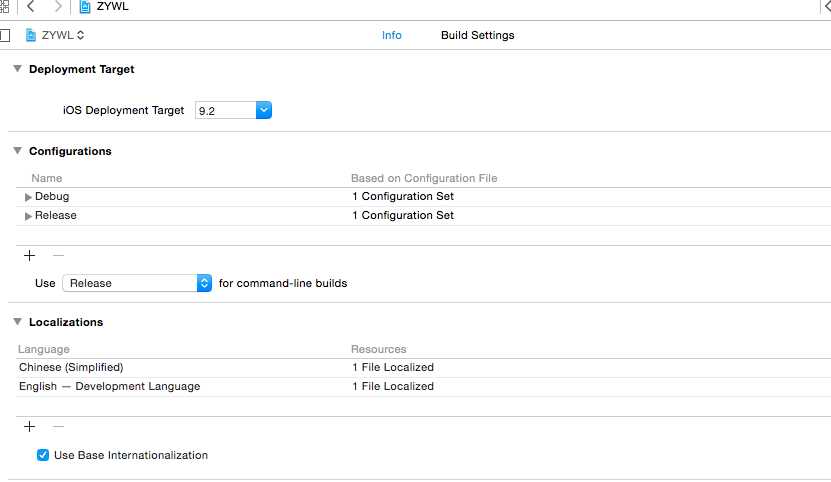831x482 pixels.
Task: Add a new localization language
Action: 29,426
